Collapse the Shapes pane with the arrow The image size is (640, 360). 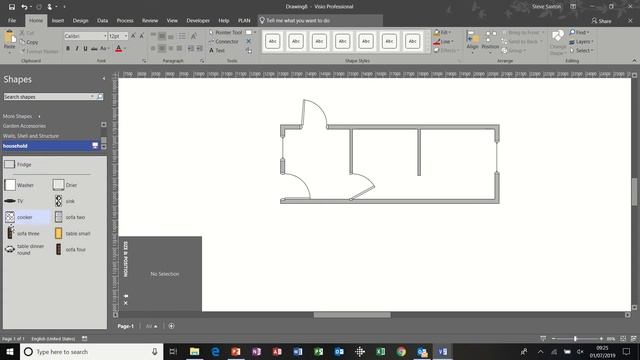104,78
